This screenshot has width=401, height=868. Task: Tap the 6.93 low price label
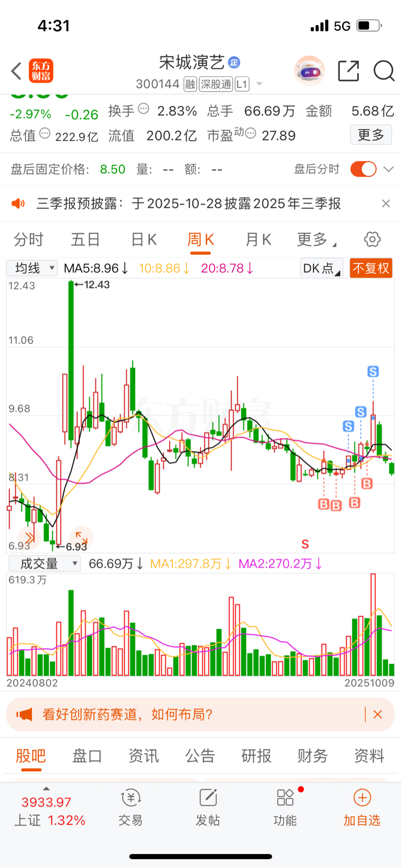pos(76,546)
